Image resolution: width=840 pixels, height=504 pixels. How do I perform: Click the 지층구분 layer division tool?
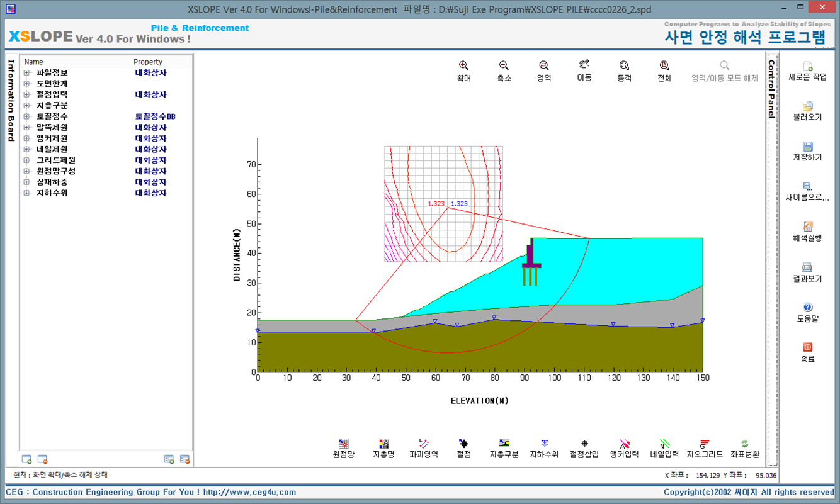[504, 449]
